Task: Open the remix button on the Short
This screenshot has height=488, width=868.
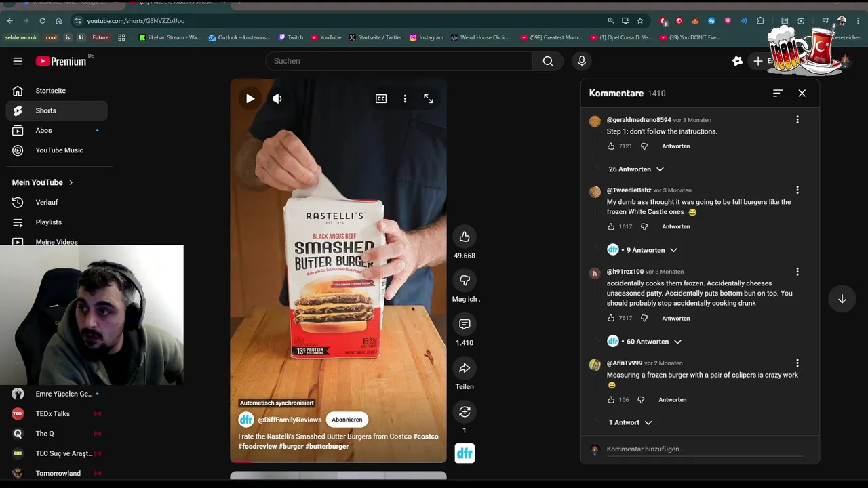Action: [465, 411]
